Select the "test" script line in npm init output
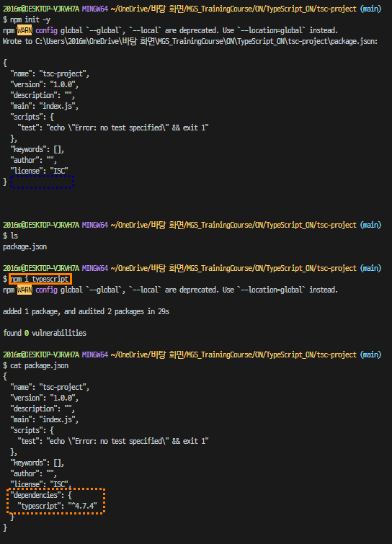Screen dimensions: 392x544 (113, 128)
